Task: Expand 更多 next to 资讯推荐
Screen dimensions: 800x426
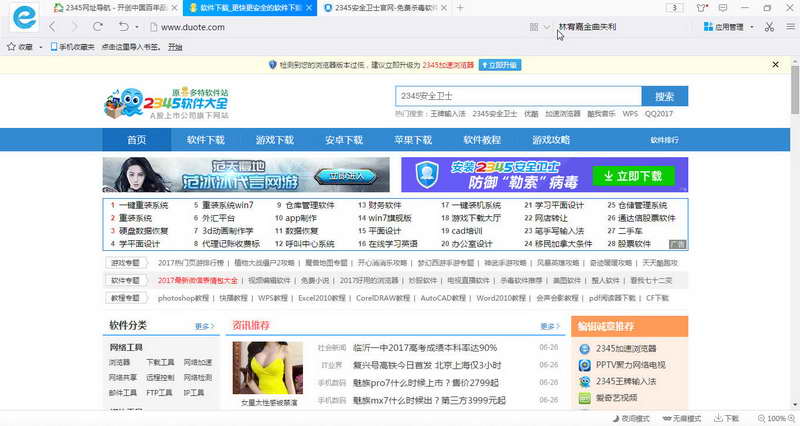Action: click(550, 326)
